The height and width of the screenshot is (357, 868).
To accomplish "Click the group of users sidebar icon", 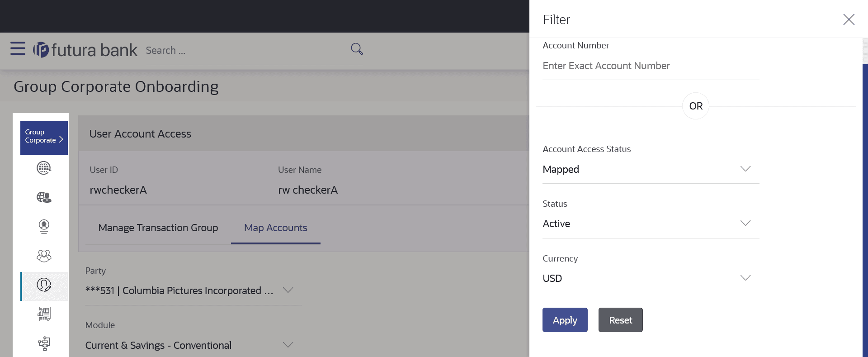I will point(44,256).
